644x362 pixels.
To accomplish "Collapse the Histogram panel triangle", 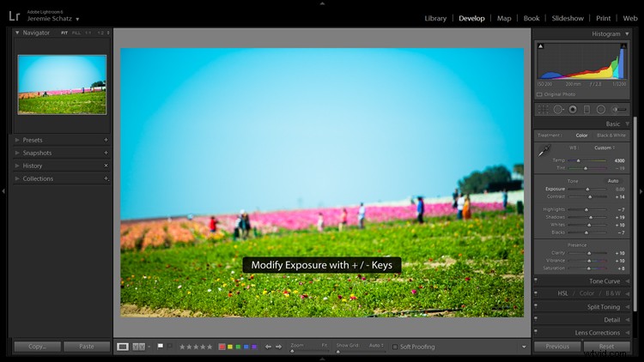I will click(627, 33).
